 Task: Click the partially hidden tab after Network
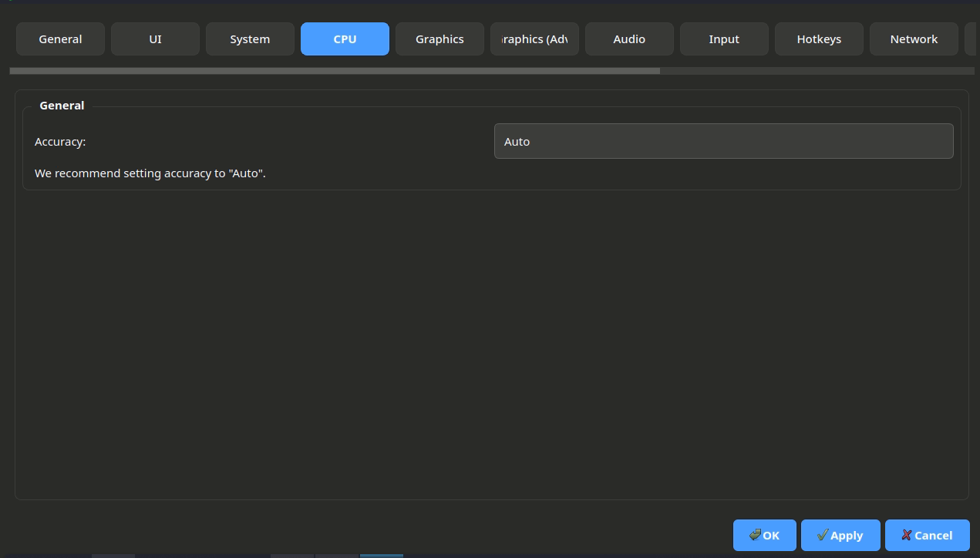pyautogui.click(x=971, y=39)
